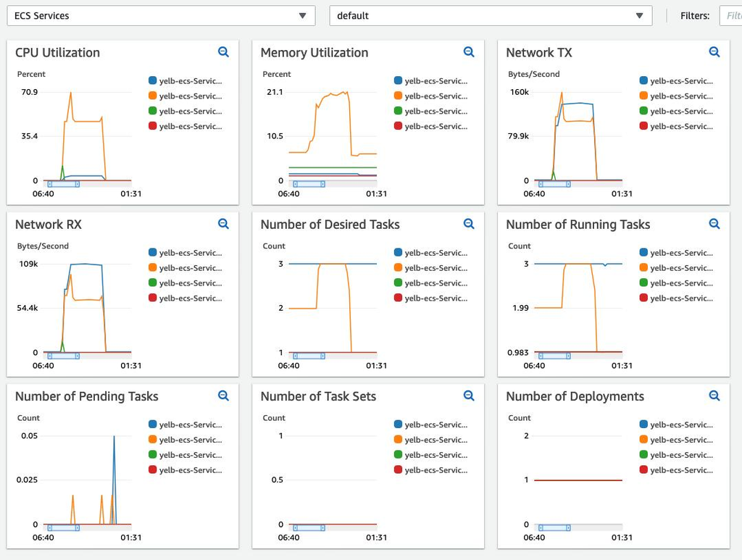Toggle orange series in Network TX legend
The width and height of the screenshot is (742, 560).
(x=676, y=96)
